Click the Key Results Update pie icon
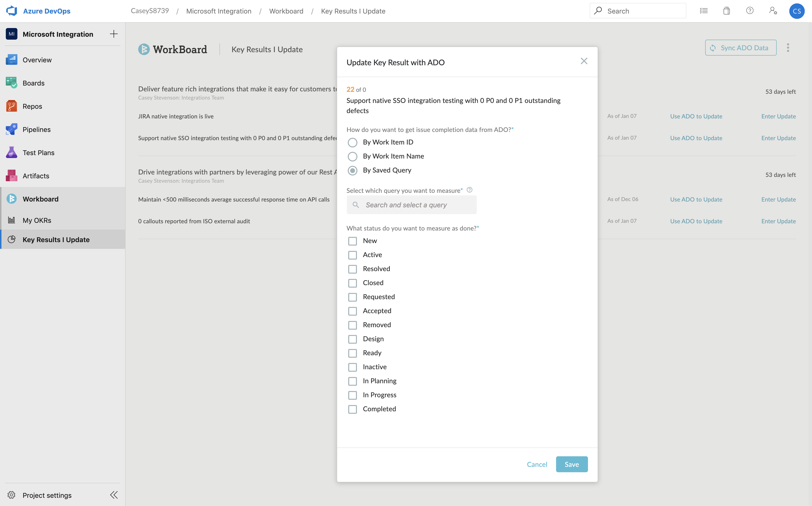This screenshot has height=506, width=812. 11,239
